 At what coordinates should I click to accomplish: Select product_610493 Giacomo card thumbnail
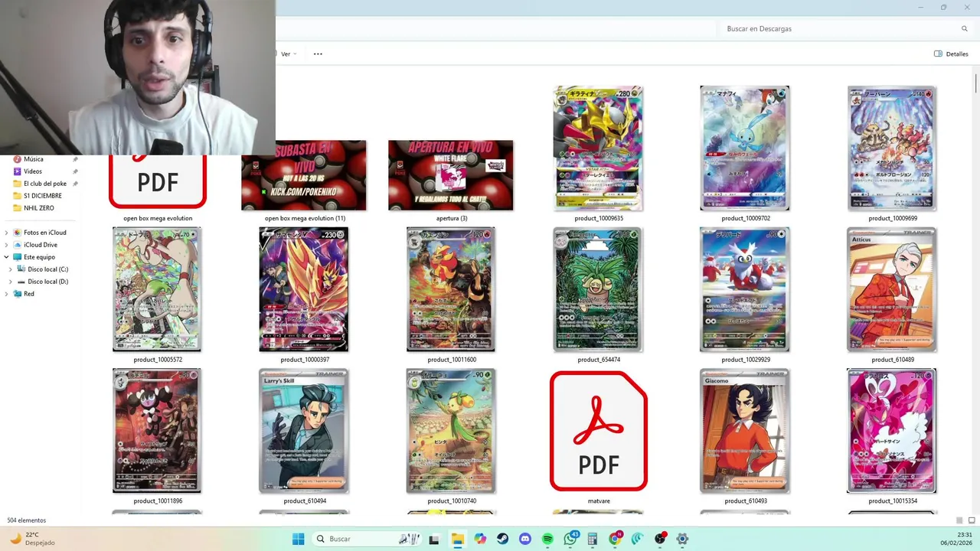(x=745, y=431)
